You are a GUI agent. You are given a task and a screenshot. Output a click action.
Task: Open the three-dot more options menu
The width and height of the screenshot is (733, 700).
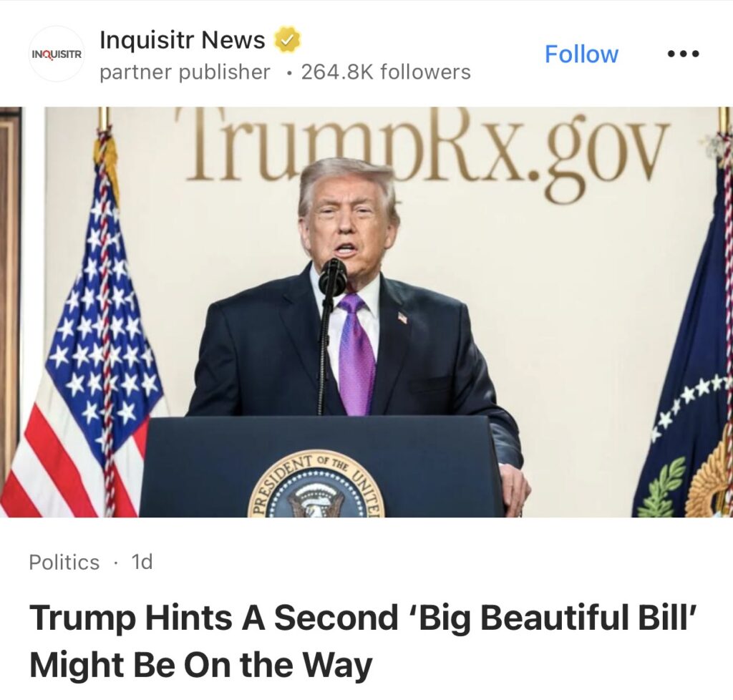683,54
